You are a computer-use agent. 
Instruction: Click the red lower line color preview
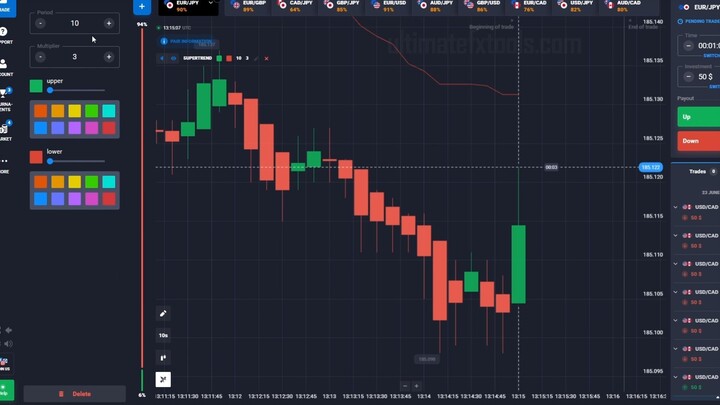(x=36, y=157)
